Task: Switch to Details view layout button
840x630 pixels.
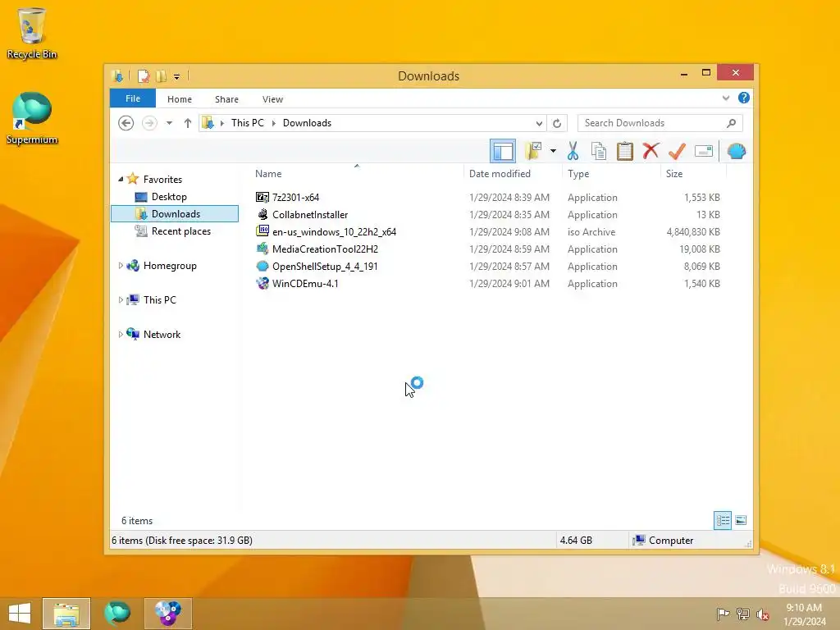Action: click(x=723, y=520)
